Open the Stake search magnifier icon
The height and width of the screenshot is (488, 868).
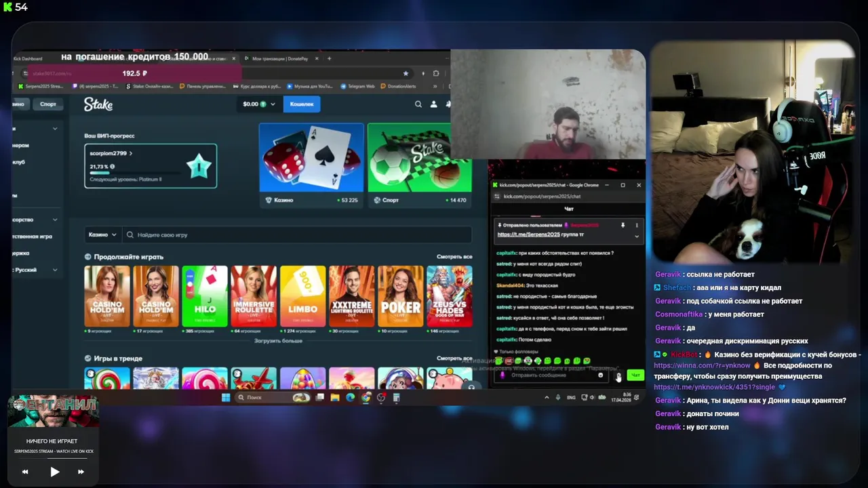click(x=418, y=104)
